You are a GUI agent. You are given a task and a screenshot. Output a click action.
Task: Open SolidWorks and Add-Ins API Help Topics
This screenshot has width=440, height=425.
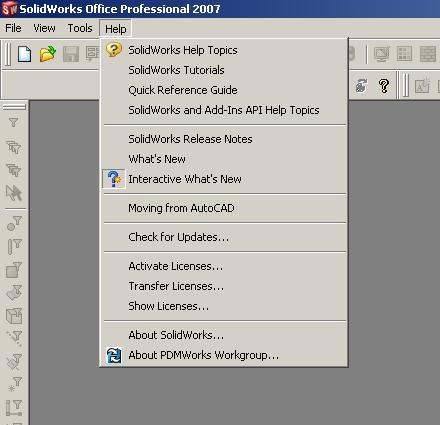pyautogui.click(x=224, y=110)
